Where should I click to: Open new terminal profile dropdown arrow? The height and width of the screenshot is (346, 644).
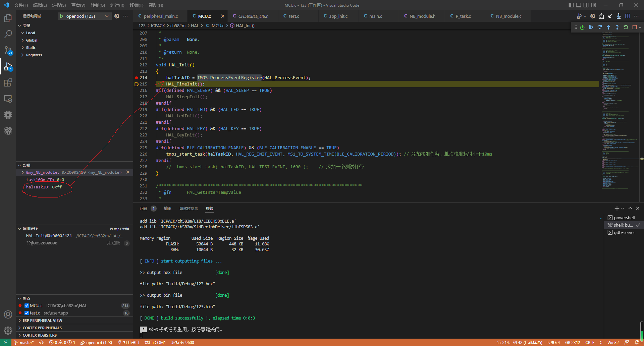pyautogui.click(x=623, y=209)
